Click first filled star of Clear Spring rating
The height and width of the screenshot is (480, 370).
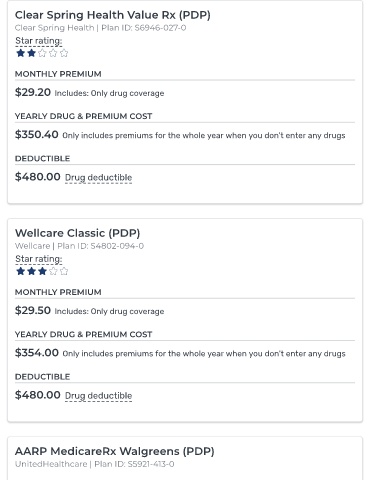(21, 53)
